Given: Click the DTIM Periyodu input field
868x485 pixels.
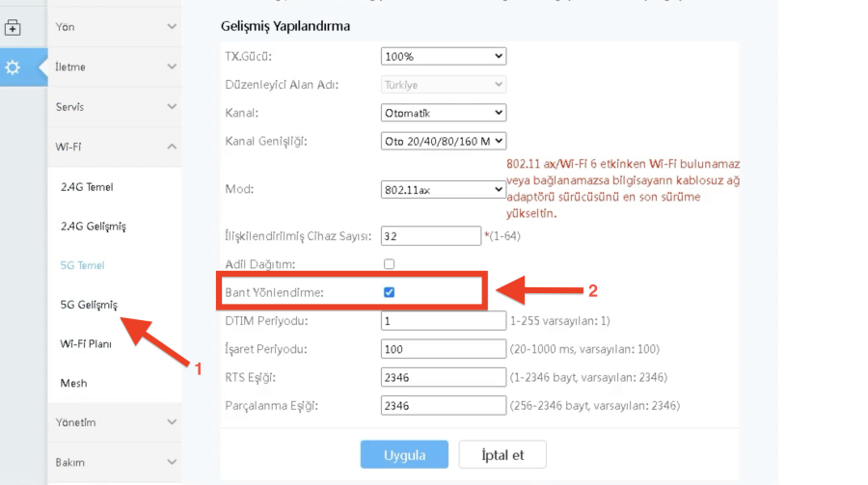Looking at the screenshot, I should [x=443, y=321].
